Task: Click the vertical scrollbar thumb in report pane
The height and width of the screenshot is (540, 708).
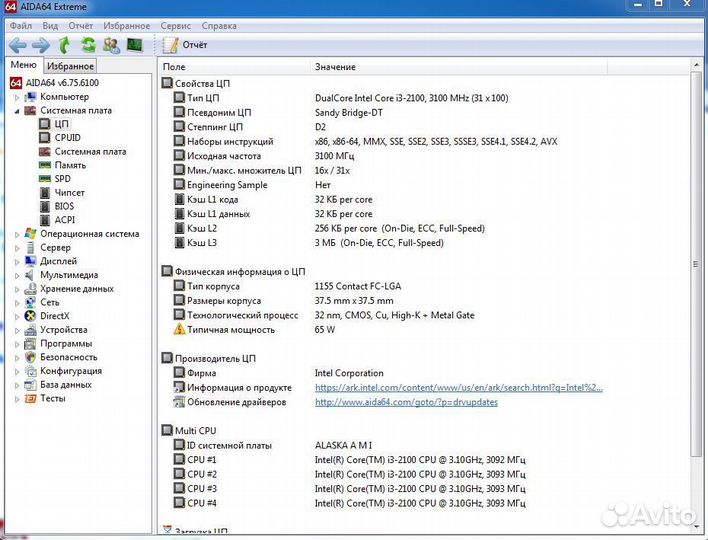Action: 696,265
